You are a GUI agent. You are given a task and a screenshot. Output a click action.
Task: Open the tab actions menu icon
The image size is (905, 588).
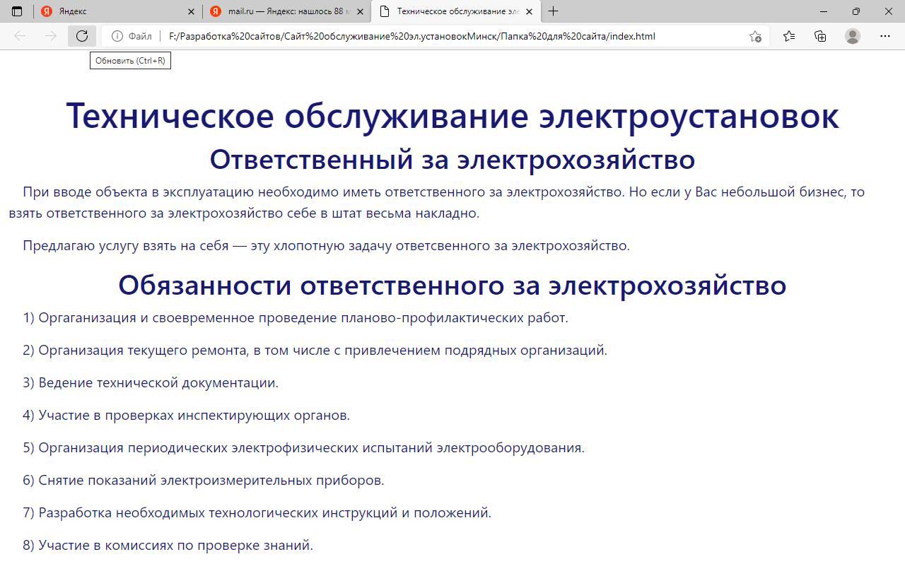click(x=17, y=11)
